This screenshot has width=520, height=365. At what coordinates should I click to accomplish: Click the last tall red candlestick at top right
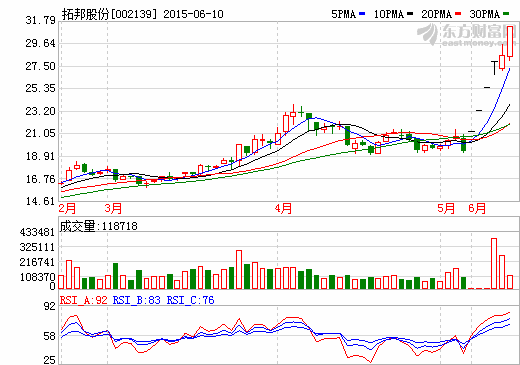click(x=510, y=42)
